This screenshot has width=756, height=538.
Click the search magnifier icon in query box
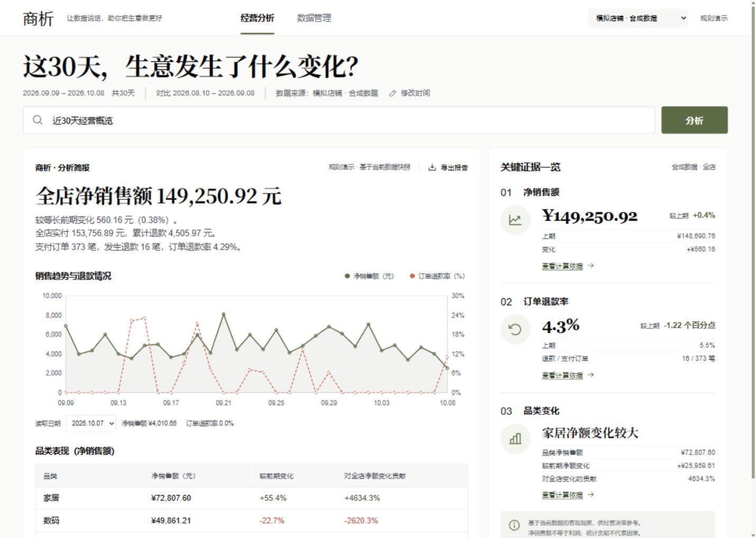[x=38, y=120]
